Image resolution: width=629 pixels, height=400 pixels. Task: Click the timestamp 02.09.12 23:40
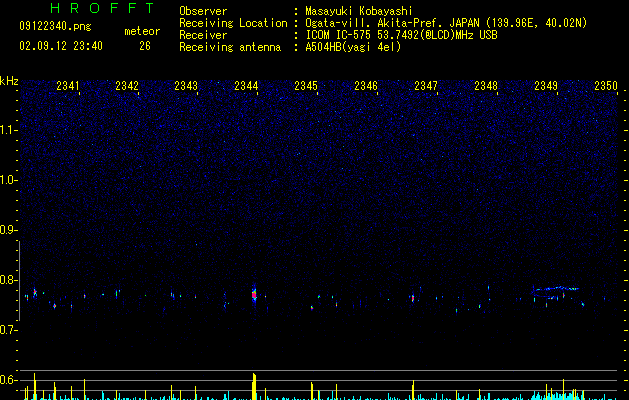[61, 46]
